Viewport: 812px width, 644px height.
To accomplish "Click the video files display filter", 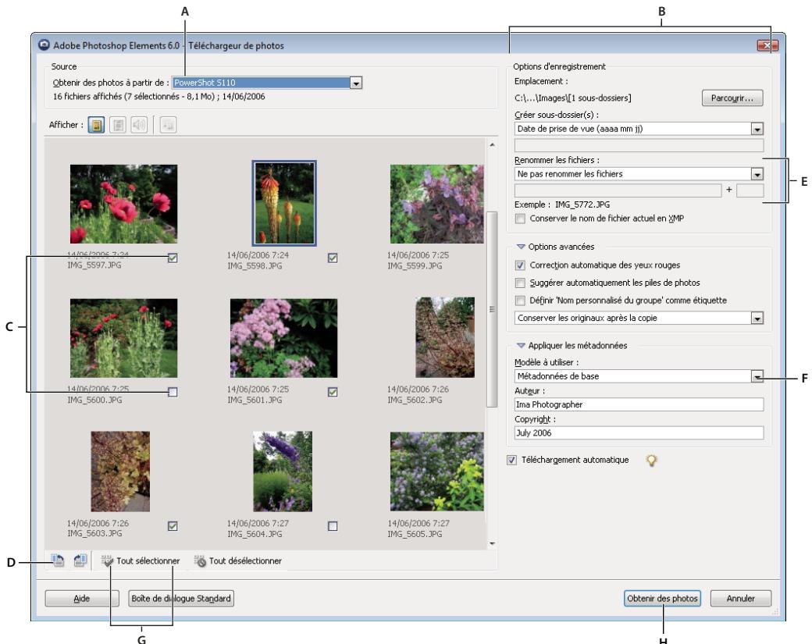I will [117, 123].
